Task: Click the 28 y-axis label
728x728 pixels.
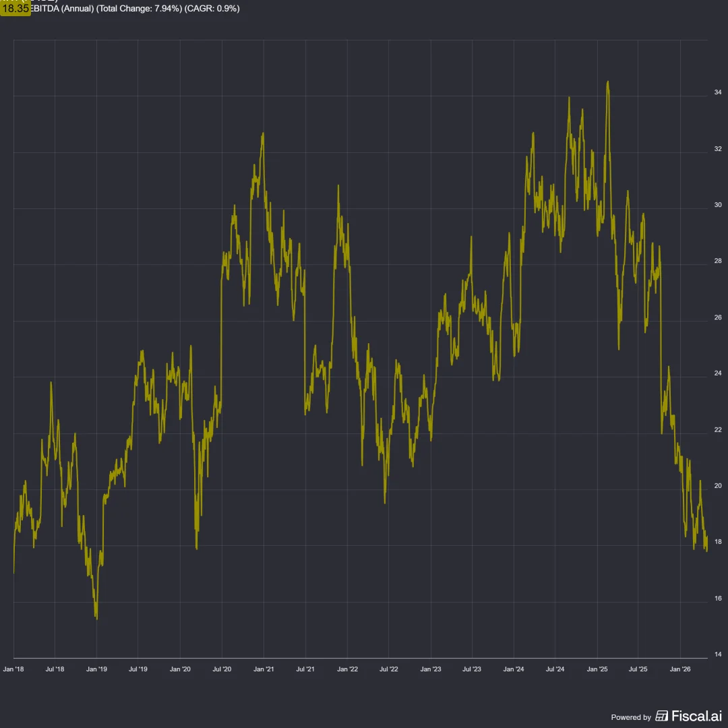Action: pyautogui.click(x=718, y=261)
